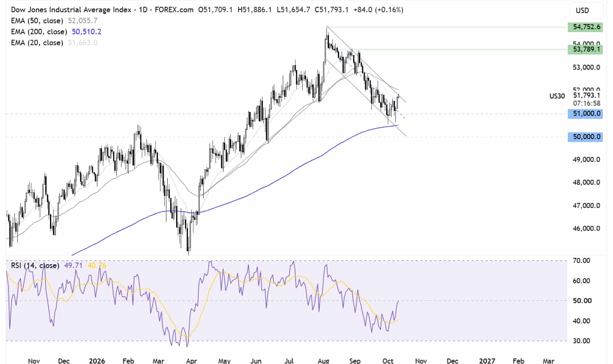Click the Oct label on time axis
Viewport: 613px width, 364px height.
tap(388, 361)
